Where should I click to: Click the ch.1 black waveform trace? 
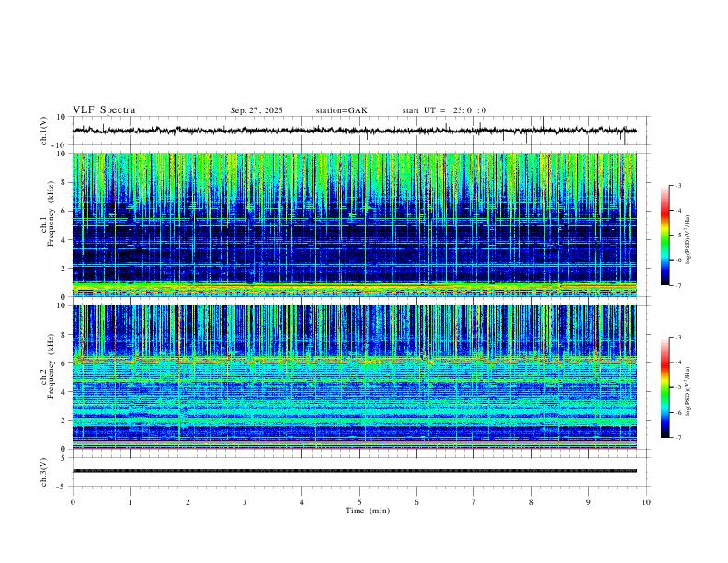355,131
